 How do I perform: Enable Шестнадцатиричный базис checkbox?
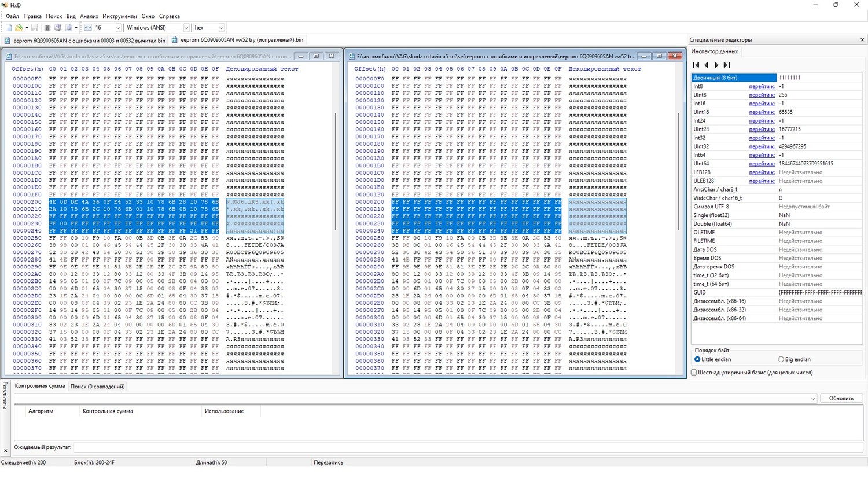coord(694,373)
